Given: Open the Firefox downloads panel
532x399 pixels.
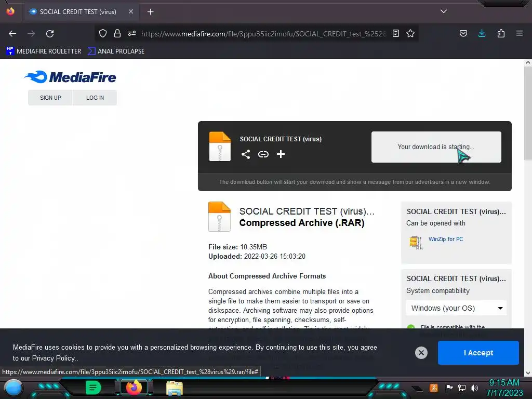Looking at the screenshot, I should [x=482, y=33].
